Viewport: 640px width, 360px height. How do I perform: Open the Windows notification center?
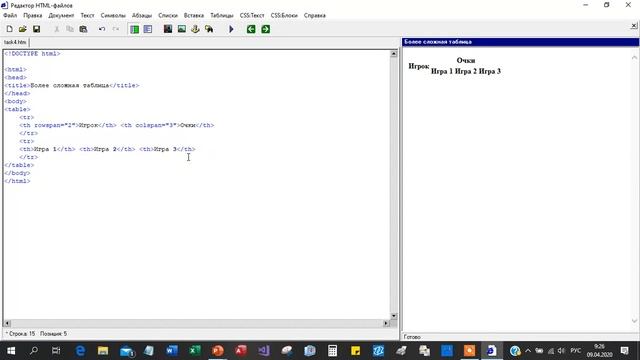[624, 351]
